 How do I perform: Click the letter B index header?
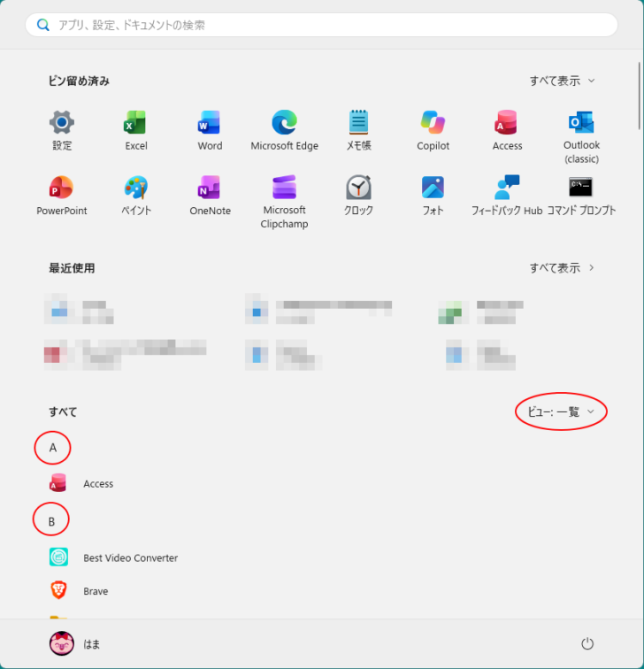[x=51, y=521]
